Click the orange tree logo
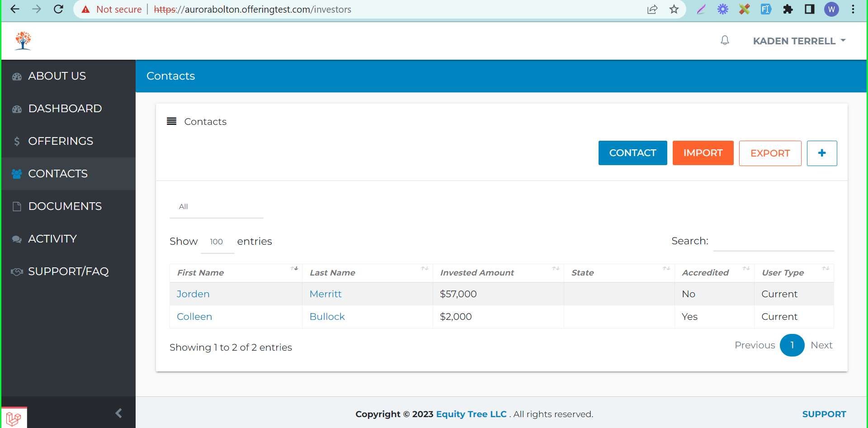This screenshot has height=428, width=868. pyautogui.click(x=23, y=41)
